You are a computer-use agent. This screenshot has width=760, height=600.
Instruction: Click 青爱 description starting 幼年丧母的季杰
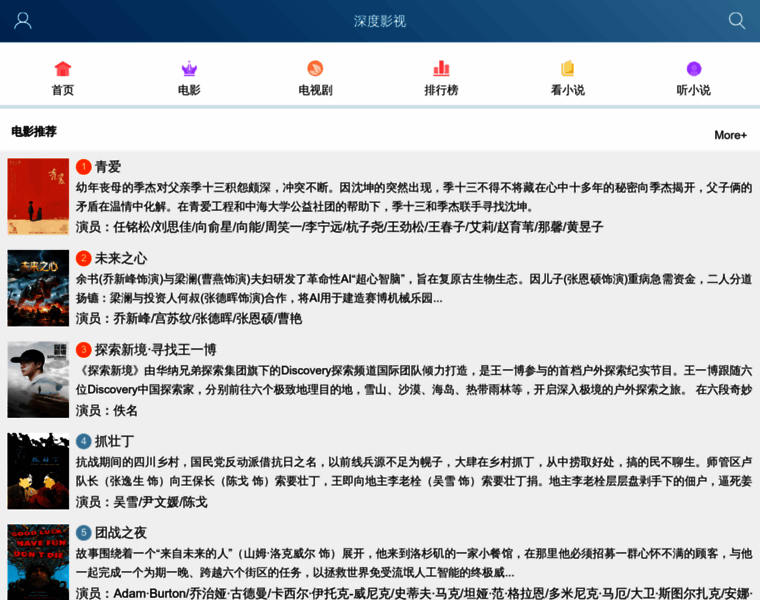point(414,197)
